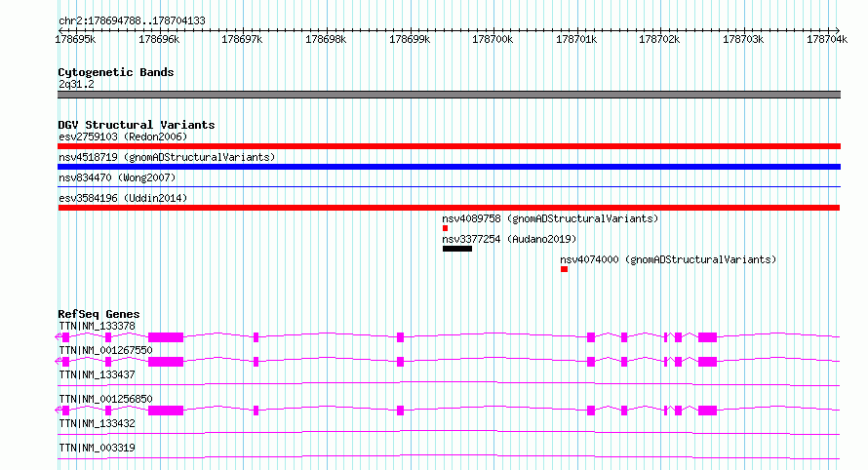Viewport: 868px width, 470px height.
Task: Click the widest exon block of TTN|NM_133378
Action: pos(166,337)
